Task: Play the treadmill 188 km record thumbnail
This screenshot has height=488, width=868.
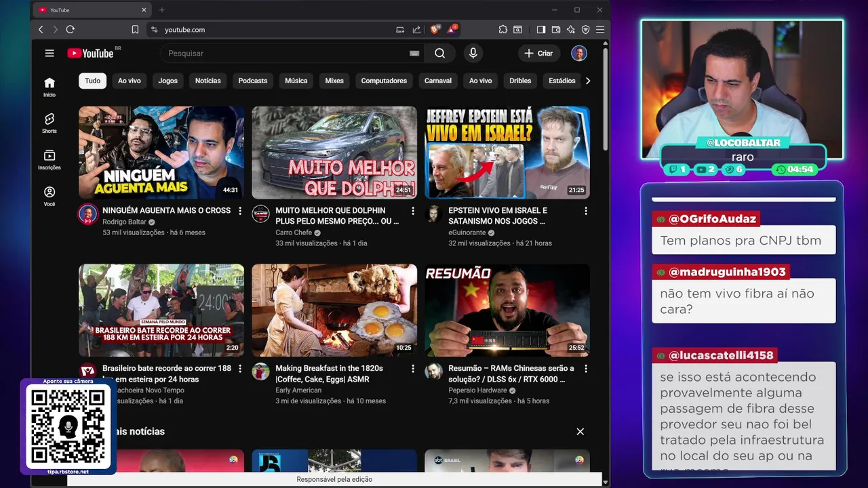Action: 161,310
